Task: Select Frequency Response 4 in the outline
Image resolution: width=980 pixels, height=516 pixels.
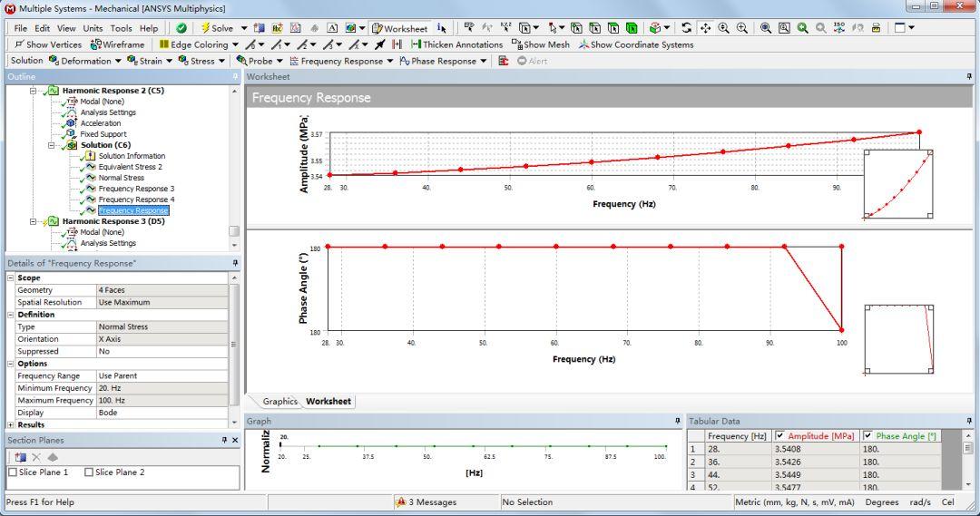Action: [136, 200]
